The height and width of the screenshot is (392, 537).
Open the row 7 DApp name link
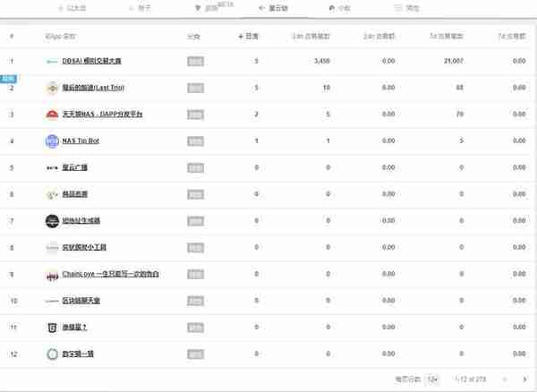point(81,220)
